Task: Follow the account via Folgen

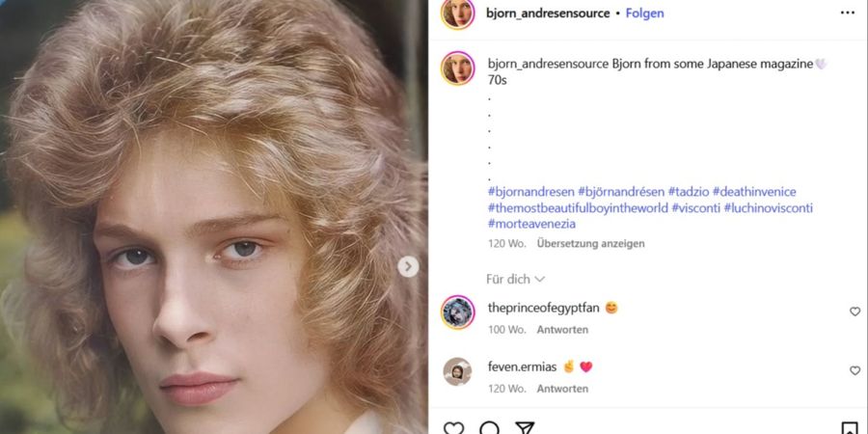Action: point(645,14)
